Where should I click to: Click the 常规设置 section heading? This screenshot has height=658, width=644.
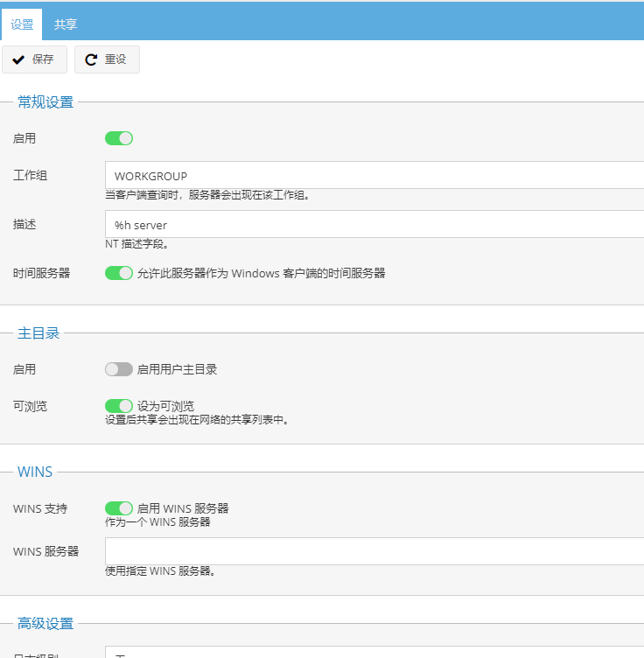coord(45,102)
